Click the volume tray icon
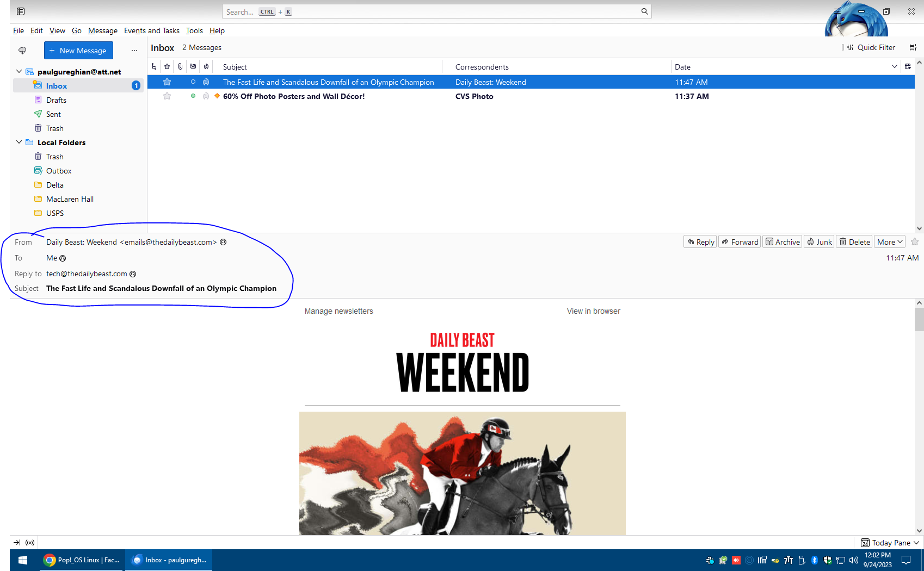 [x=854, y=560]
